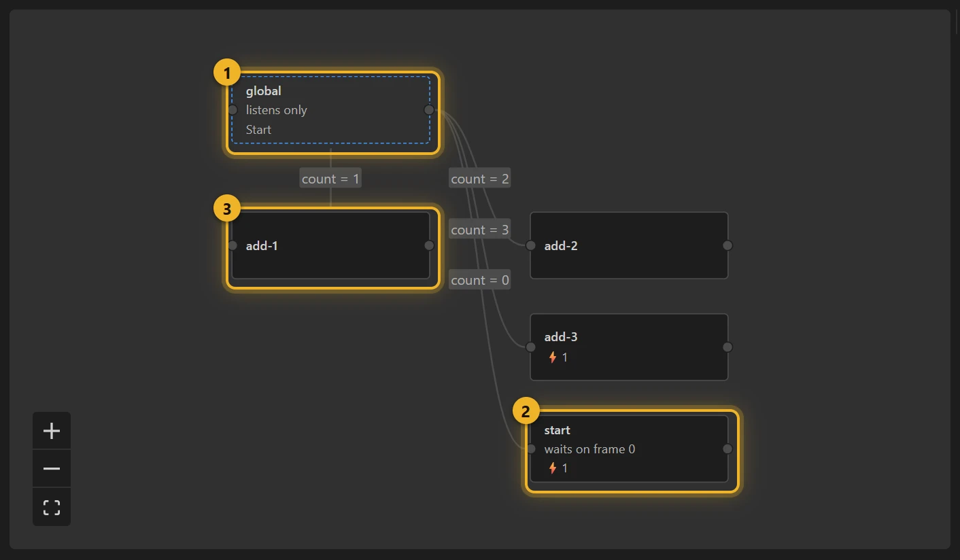Click the lightning bolt icon in add-3
960x560 pixels.
(x=553, y=357)
